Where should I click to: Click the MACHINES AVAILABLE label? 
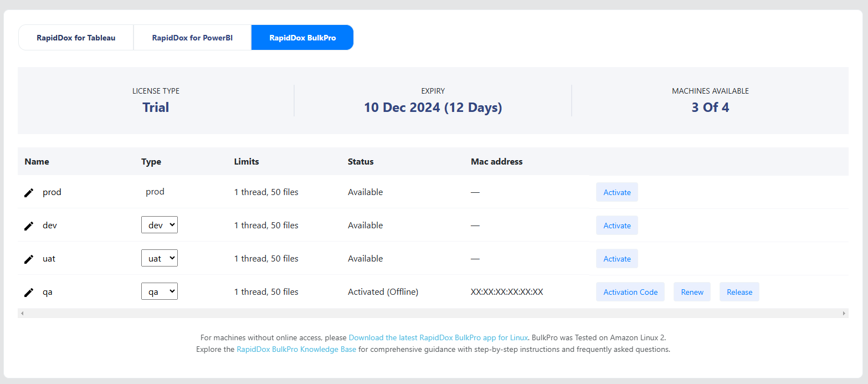[x=710, y=91]
